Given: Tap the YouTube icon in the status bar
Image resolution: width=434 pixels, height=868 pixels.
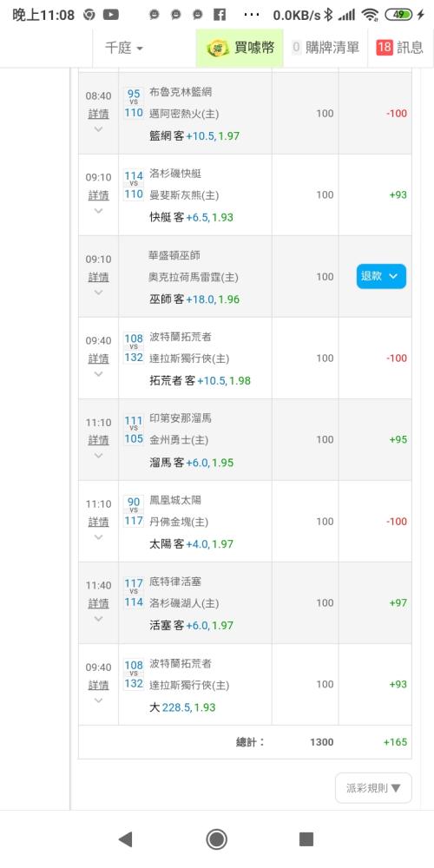Looking at the screenshot, I should (111, 15).
